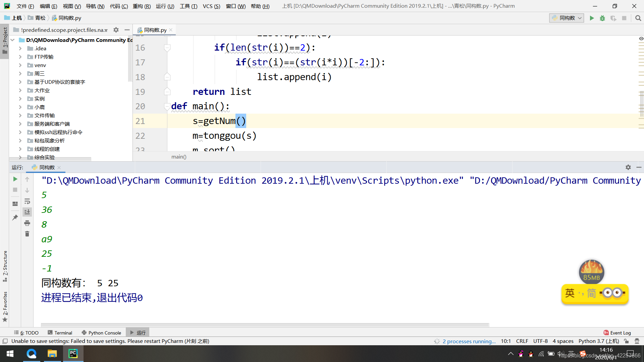Click the green Run button in top toolbar

coord(592,18)
